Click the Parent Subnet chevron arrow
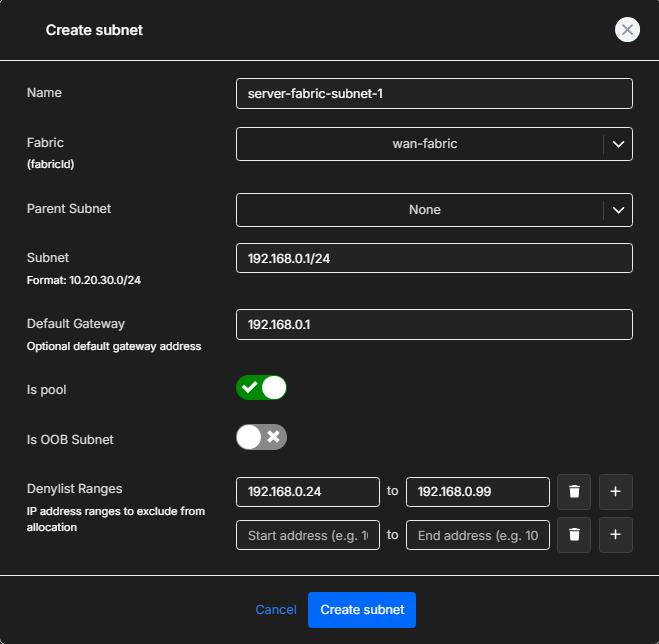Image resolution: width=659 pixels, height=644 pixels. [x=618, y=210]
